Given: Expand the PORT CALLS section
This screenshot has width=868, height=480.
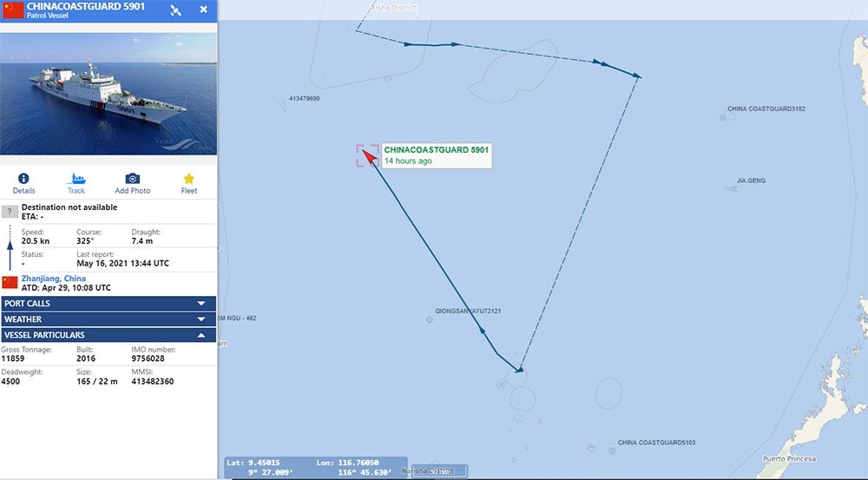Looking at the screenshot, I should pos(108,304).
